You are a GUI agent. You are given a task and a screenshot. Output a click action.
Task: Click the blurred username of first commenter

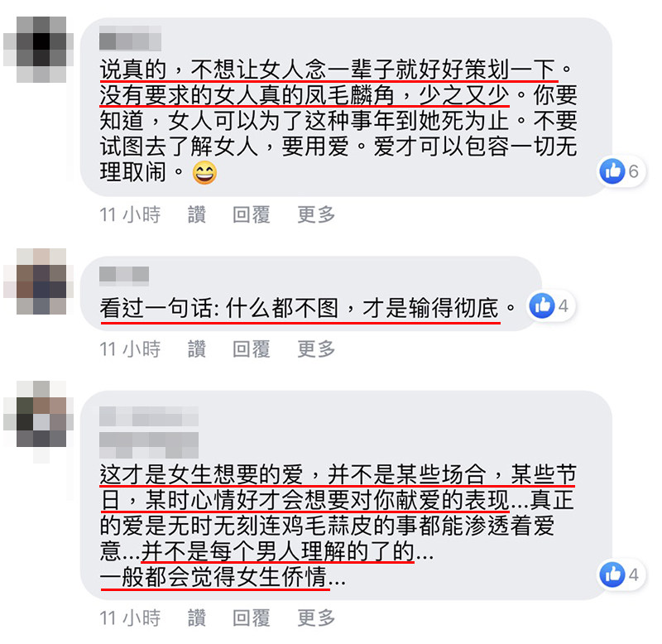(130, 38)
